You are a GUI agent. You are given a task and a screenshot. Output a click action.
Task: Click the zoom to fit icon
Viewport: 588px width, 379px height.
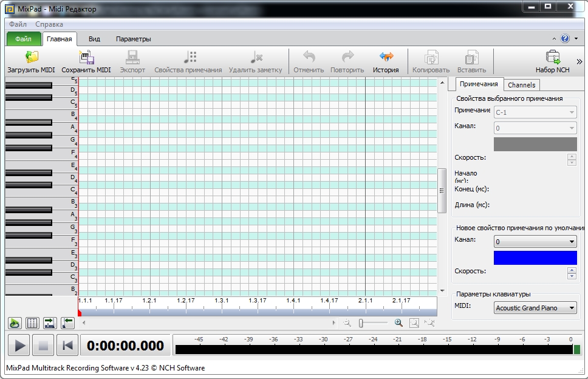tap(414, 323)
